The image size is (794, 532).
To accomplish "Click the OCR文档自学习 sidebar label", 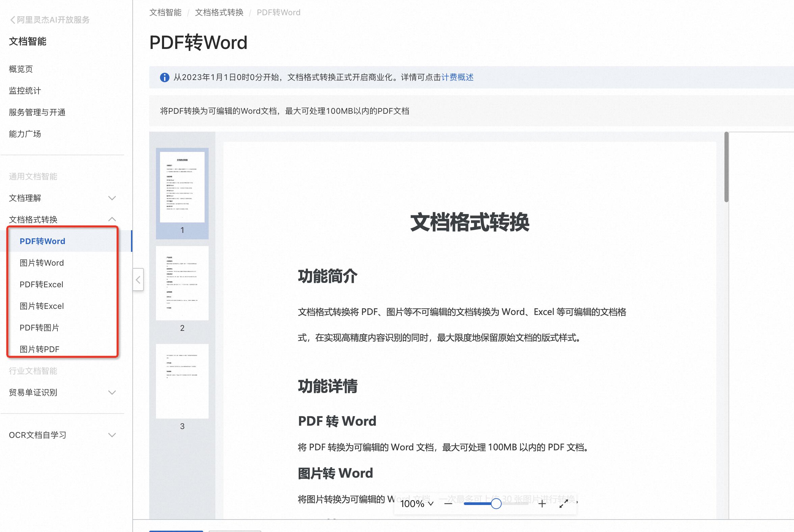I will (37, 435).
